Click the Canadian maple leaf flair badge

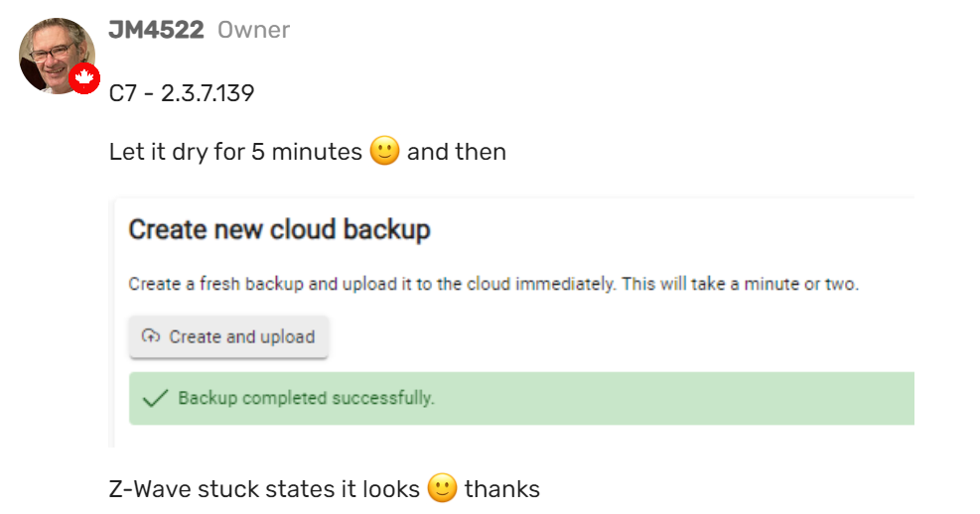click(84, 78)
